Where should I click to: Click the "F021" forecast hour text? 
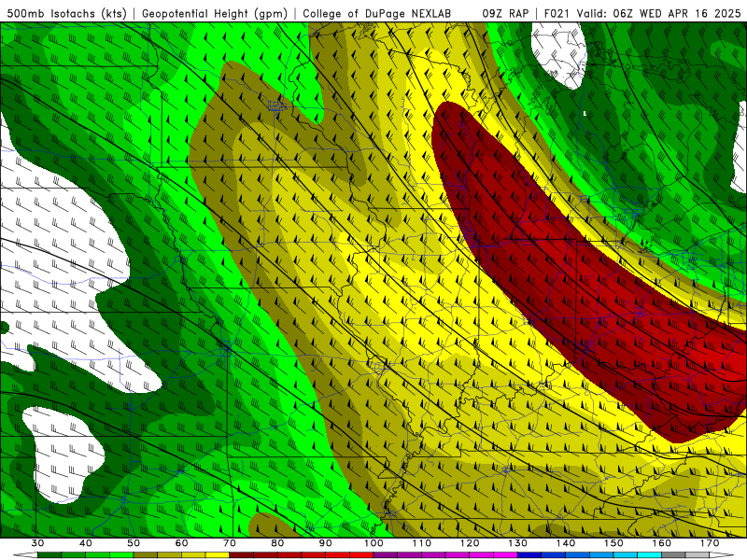(557, 13)
